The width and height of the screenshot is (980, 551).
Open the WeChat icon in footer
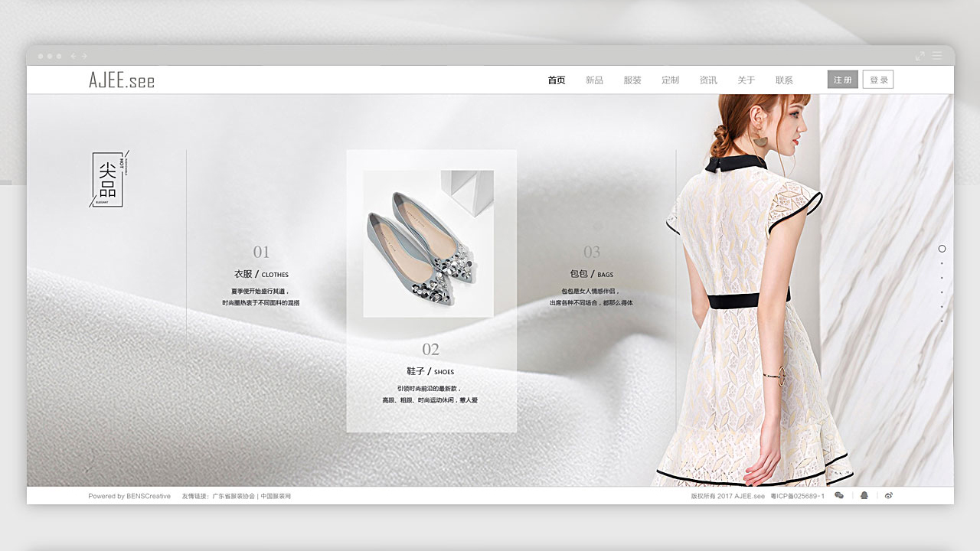click(839, 496)
